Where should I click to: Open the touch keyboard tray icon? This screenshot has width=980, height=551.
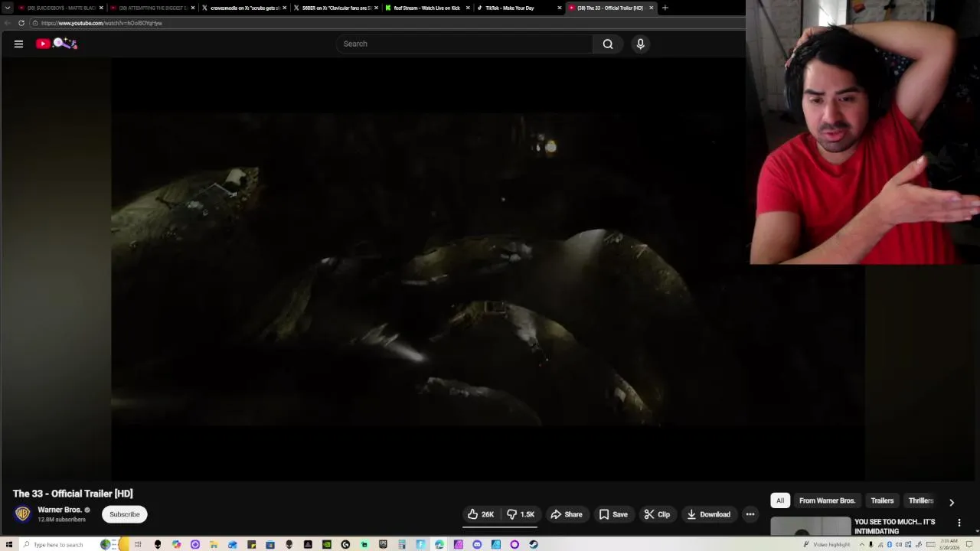(x=931, y=544)
